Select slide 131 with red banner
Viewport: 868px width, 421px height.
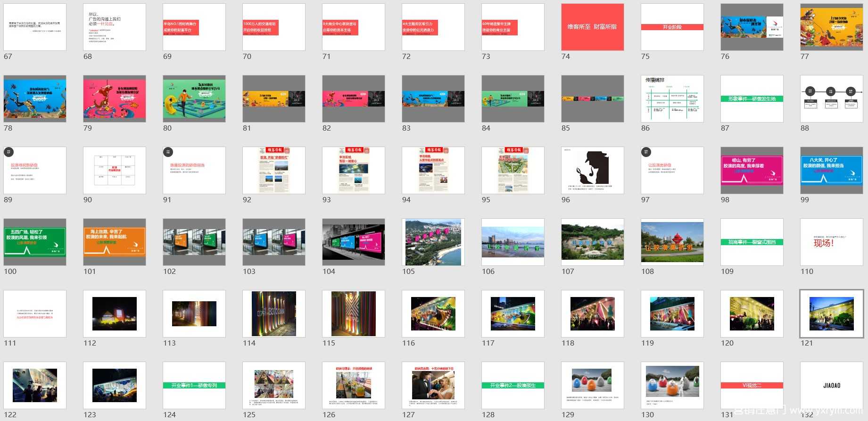pos(752,385)
